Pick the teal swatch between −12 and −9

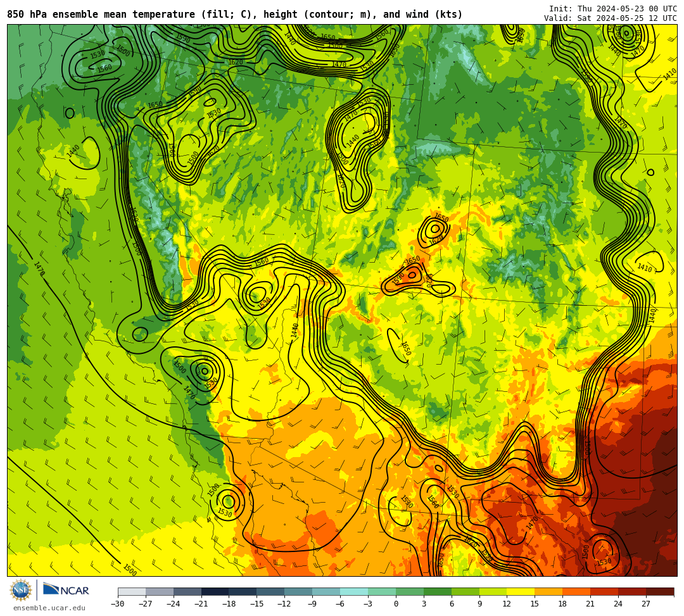click(299, 591)
